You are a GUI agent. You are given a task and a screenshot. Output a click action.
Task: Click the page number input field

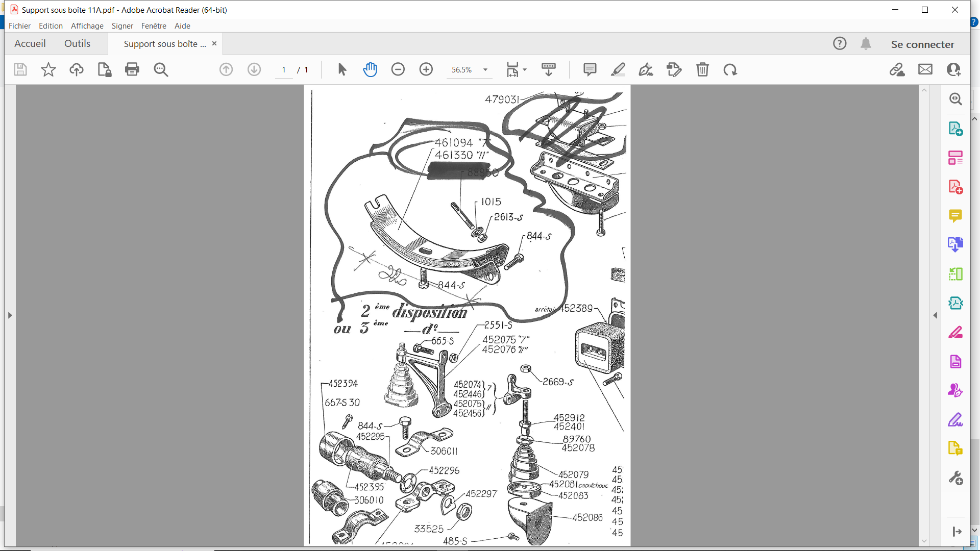coord(284,70)
